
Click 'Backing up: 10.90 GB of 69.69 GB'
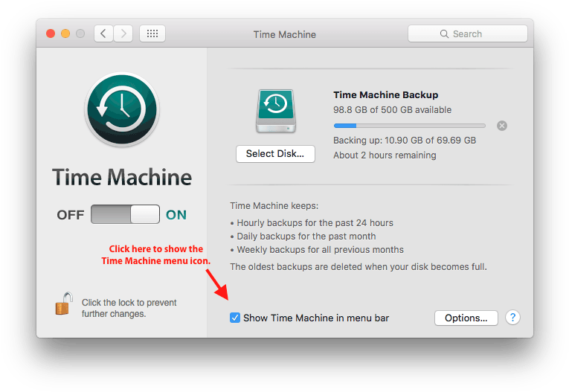pyautogui.click(x=405, y=141)
